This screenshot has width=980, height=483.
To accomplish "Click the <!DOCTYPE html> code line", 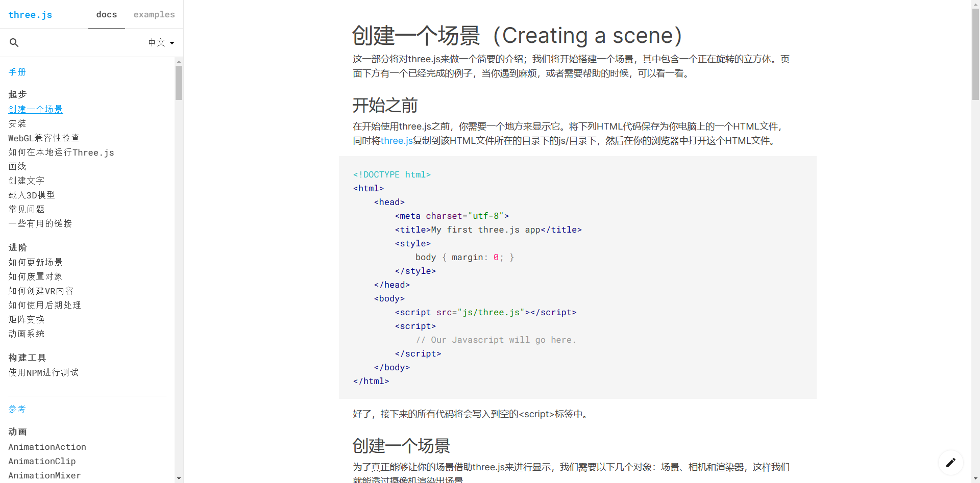I will (x=392, y=174).
